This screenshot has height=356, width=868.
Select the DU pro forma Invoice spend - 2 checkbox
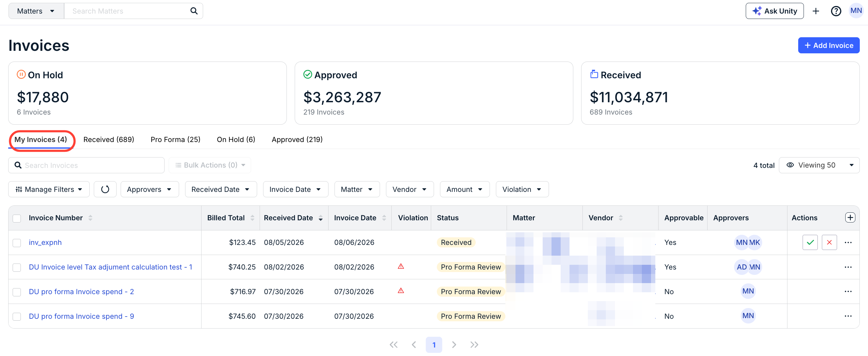(17, 292)
